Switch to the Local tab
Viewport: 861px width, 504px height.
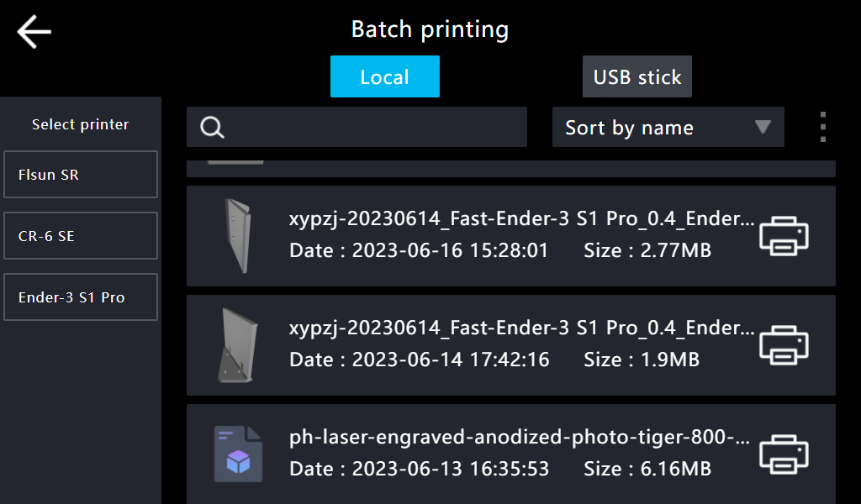(384, 77)
